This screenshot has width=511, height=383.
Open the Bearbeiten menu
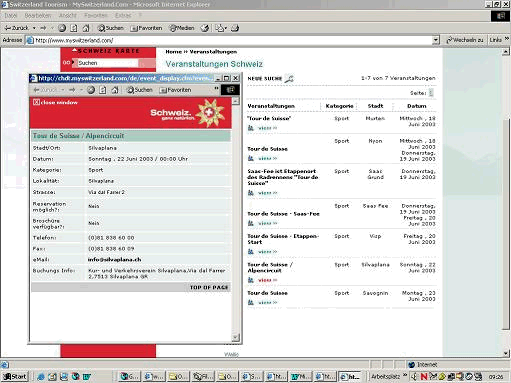(x=38, y=16)
